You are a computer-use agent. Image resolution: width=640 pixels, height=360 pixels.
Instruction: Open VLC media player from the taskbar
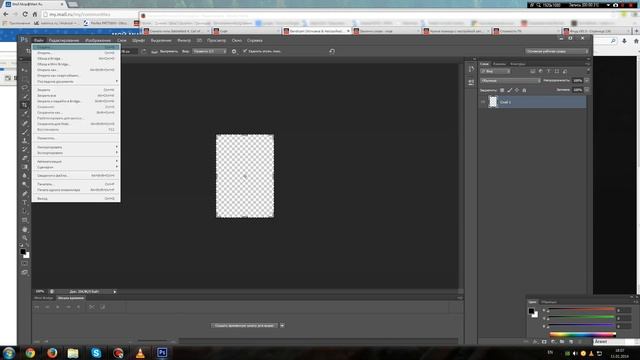click(140, 353)
